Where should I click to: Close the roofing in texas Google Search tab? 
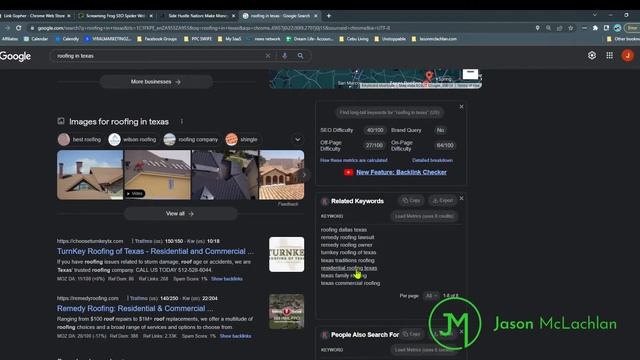tap(316, 16)
